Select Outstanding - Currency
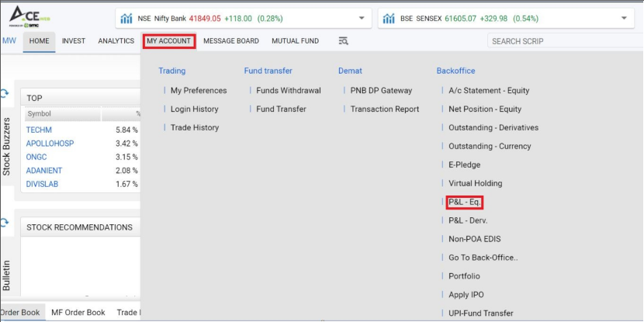This screenshot has width=644, height=322. (x=490, y=146)
